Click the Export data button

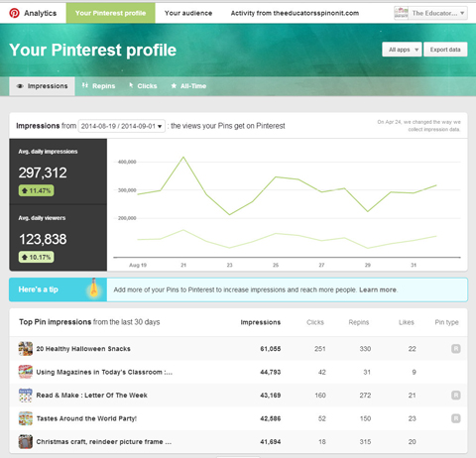[445, 50]
